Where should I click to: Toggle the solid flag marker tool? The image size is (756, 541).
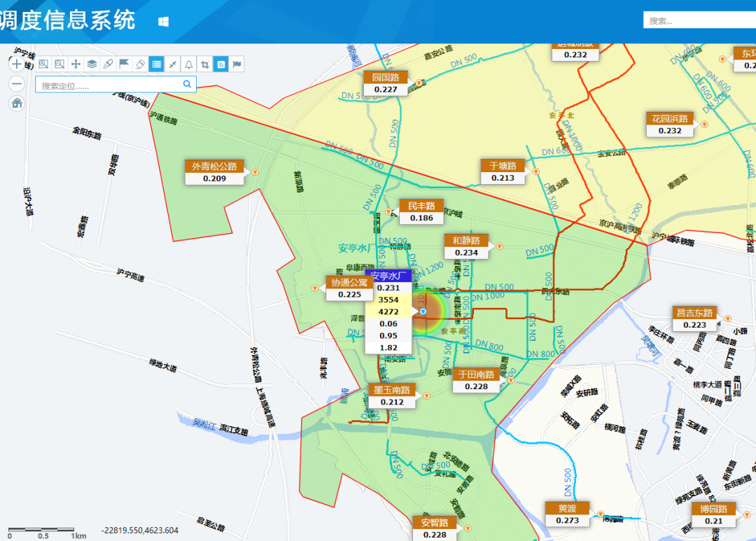124,64
